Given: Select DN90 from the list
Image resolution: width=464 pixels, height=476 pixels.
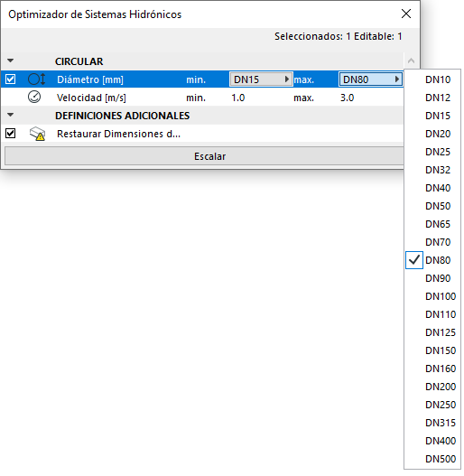Looking at the screenshot, I should (432, 278).
